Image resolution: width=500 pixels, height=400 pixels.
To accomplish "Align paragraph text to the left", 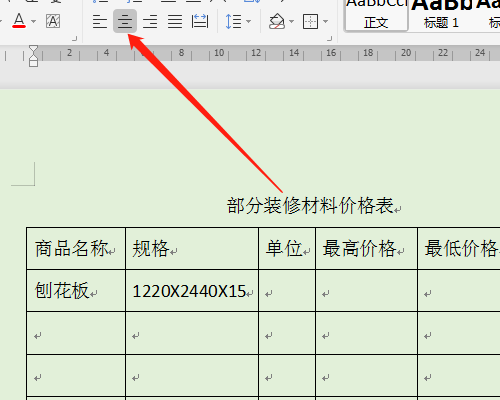I will [100, 22].
